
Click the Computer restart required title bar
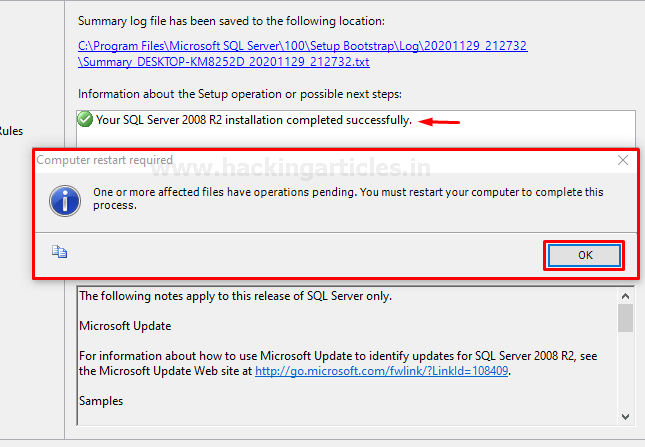pos(300,160)
